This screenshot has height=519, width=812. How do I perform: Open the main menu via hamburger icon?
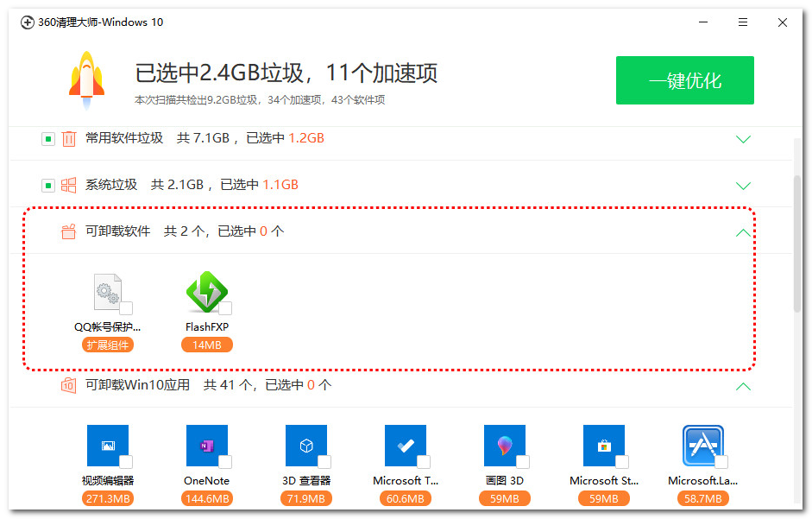[x=742, y=22]
